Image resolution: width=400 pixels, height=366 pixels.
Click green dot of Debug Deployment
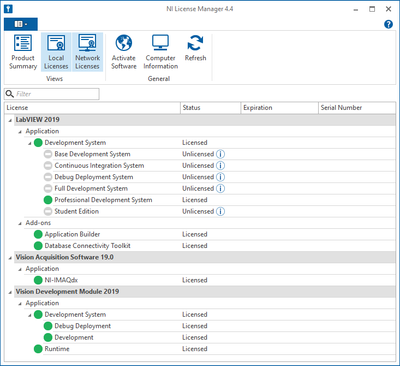pos(48,326)
